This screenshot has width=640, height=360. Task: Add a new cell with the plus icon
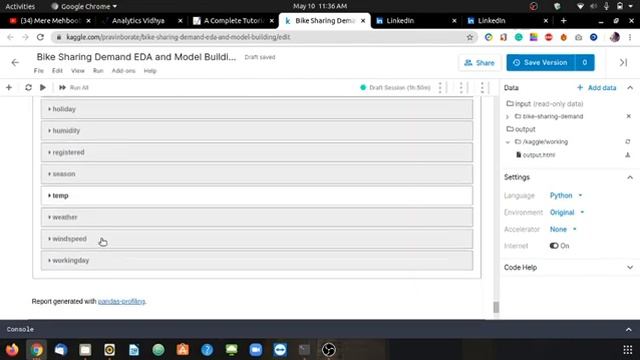[x=9, y=87]
